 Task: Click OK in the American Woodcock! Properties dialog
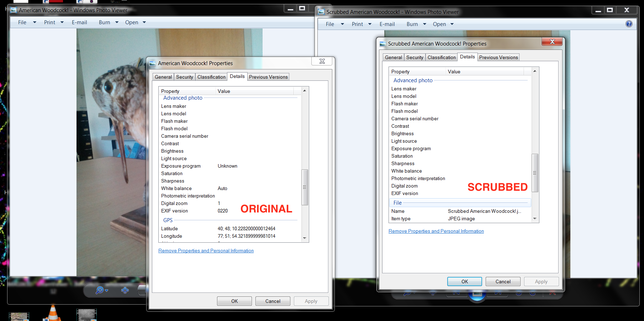234,301
